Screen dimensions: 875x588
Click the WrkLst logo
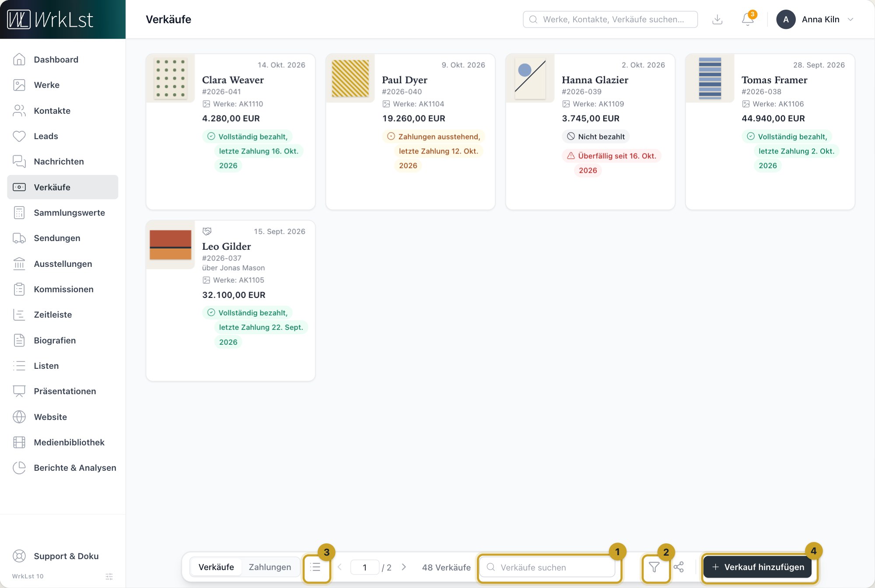[x=50, y=19]
